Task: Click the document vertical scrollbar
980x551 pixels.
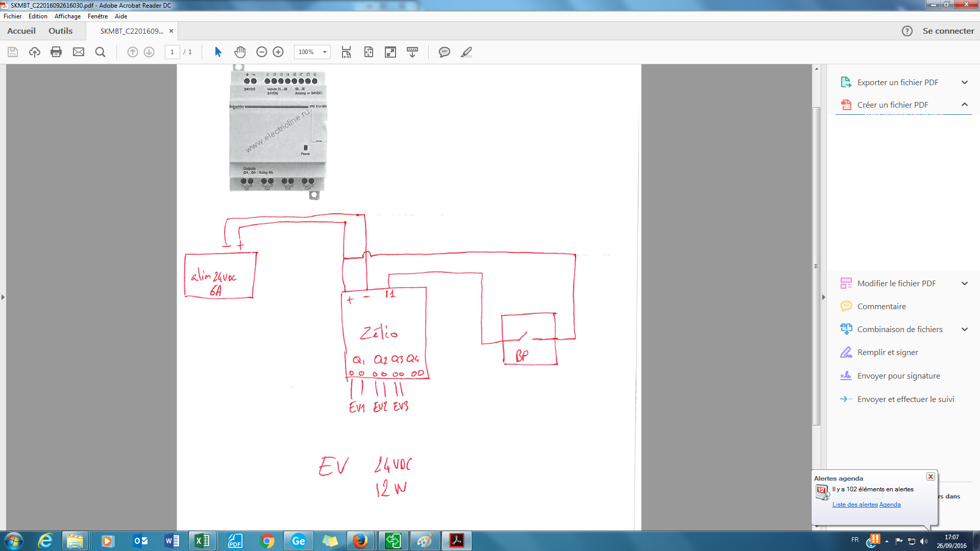Action: 816,265
